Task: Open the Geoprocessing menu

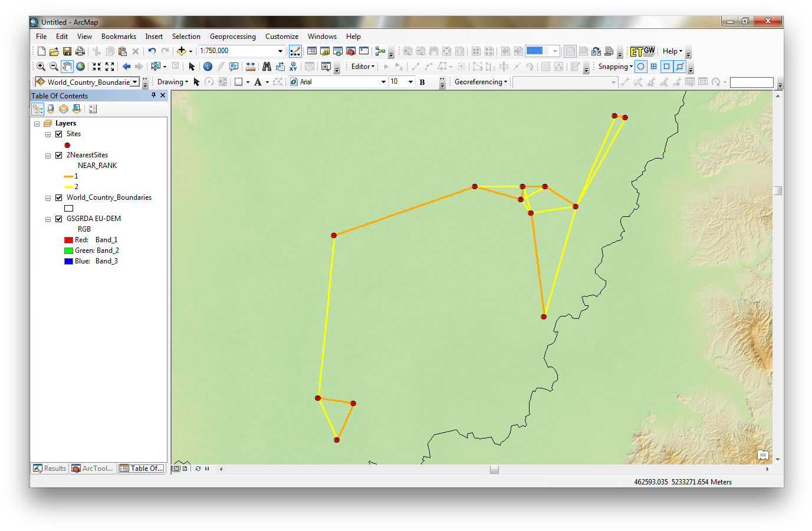Action: point(232,36)
